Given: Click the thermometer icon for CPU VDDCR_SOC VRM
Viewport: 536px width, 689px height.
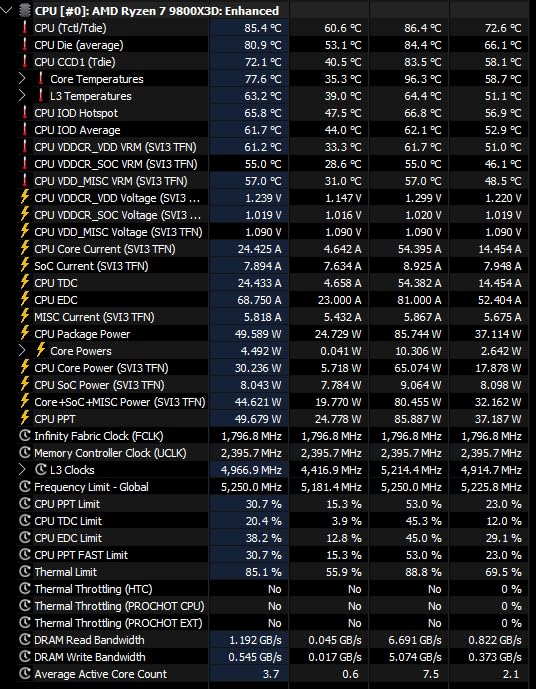Looking at the screenshot, I should 25,164.
